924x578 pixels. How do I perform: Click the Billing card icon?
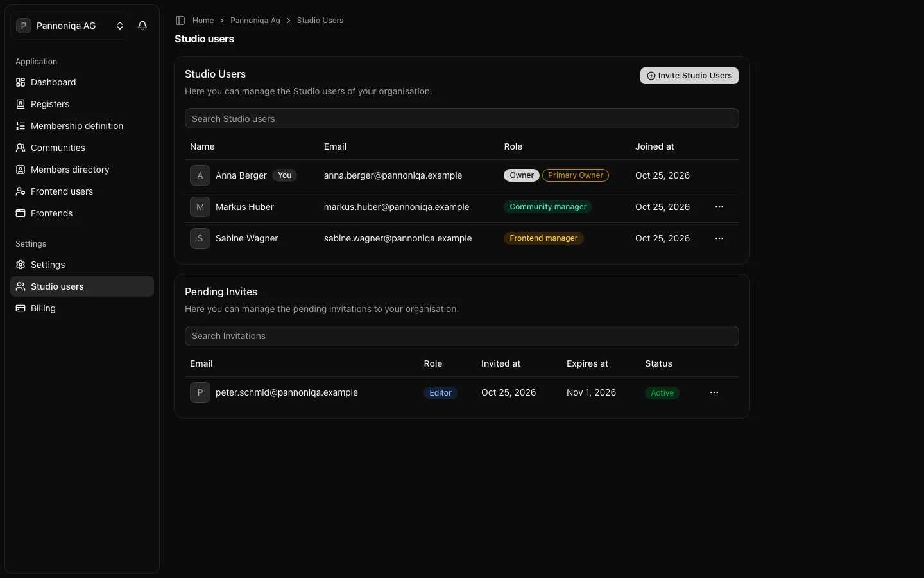click(21, 308)
